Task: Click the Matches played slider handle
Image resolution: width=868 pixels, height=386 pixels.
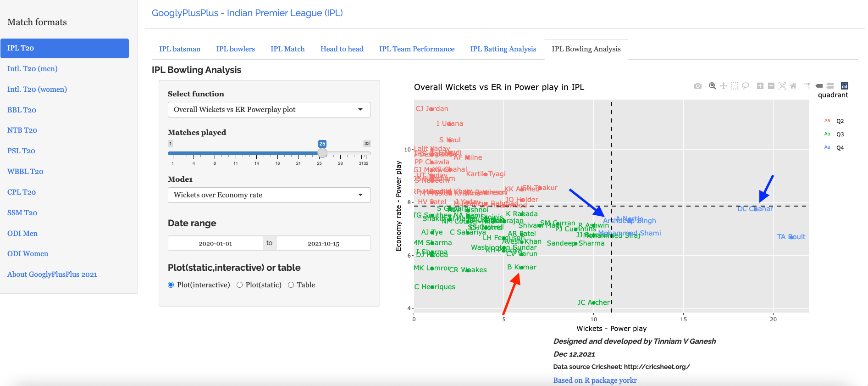Action: (322, 153)
